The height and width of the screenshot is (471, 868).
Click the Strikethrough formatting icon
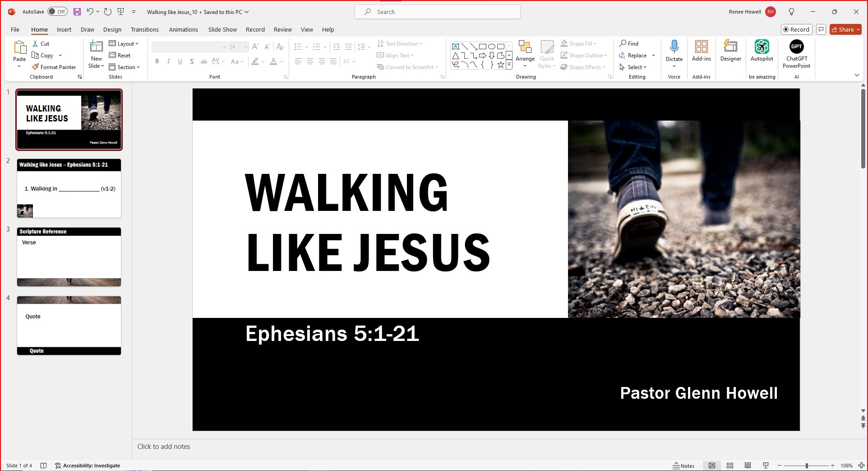click(203, 61)
